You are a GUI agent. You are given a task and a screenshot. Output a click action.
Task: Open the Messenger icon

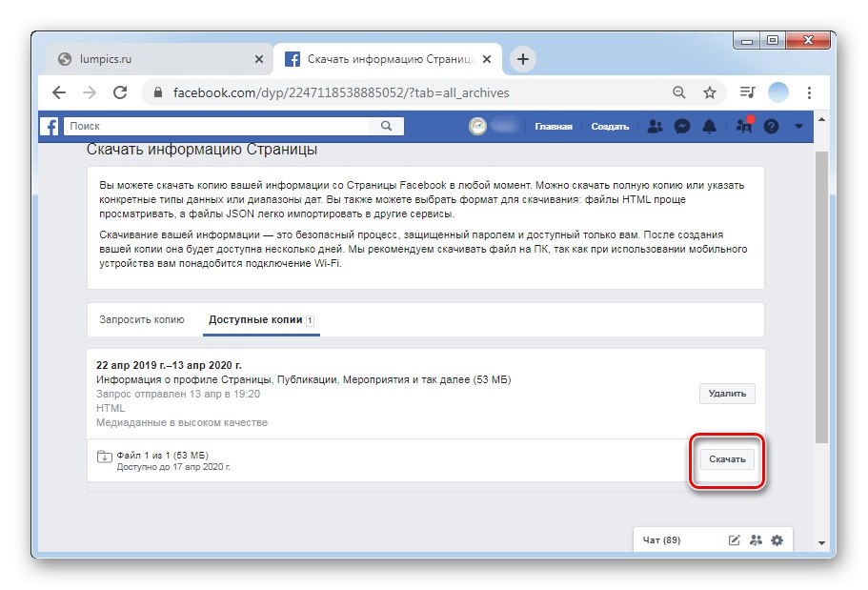[682, 127]
